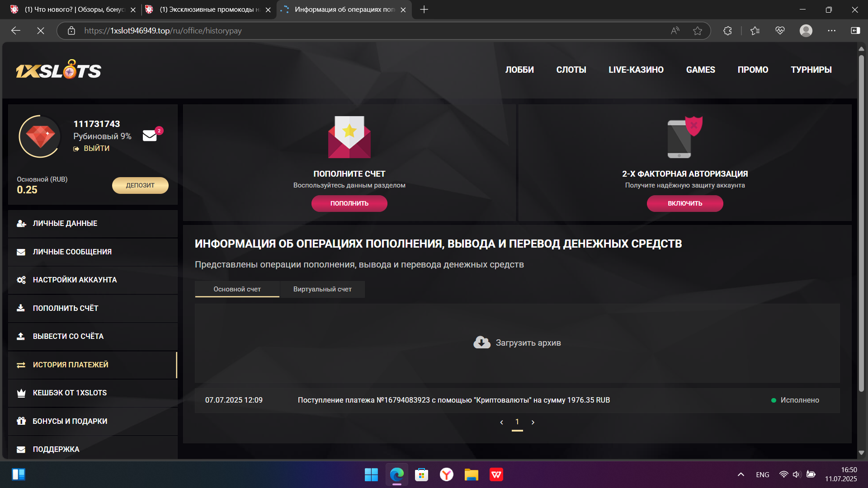This screenshot has height=488, width=868.
Task: Click the envelope icon beside Поддержка
Action: [x=21, y=449]
